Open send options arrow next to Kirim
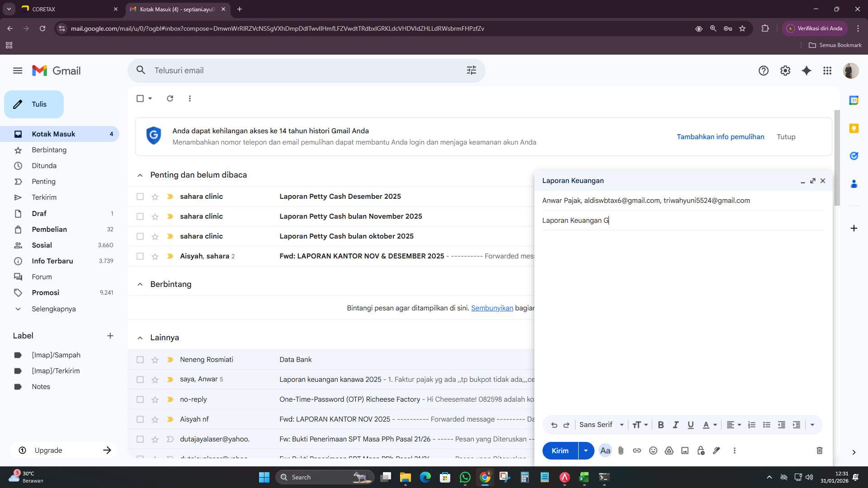Image resolution: width=868 pixels, height=488 pixels. (586, 450)
